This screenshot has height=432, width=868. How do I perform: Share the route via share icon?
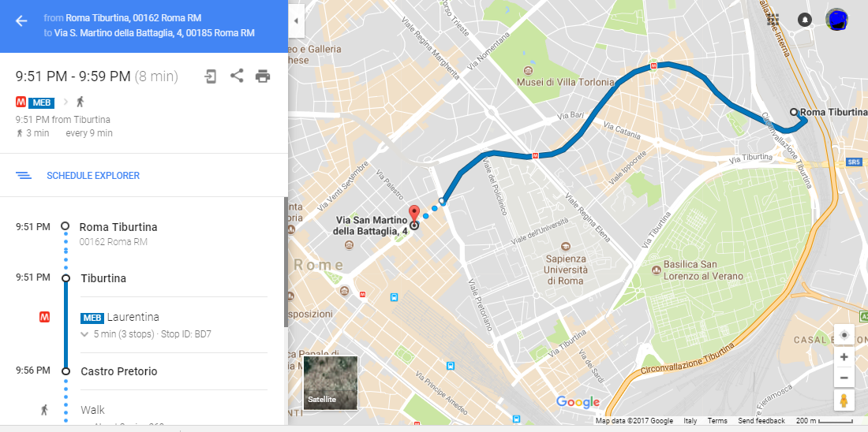[x=237, y=76]
